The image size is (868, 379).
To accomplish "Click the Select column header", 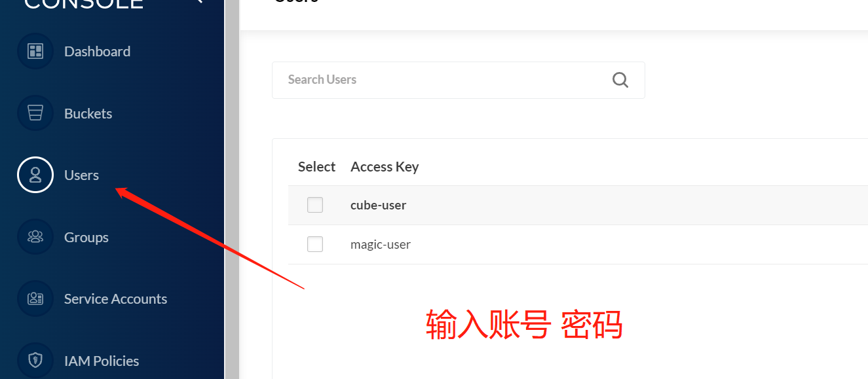I will coord(316,166).
